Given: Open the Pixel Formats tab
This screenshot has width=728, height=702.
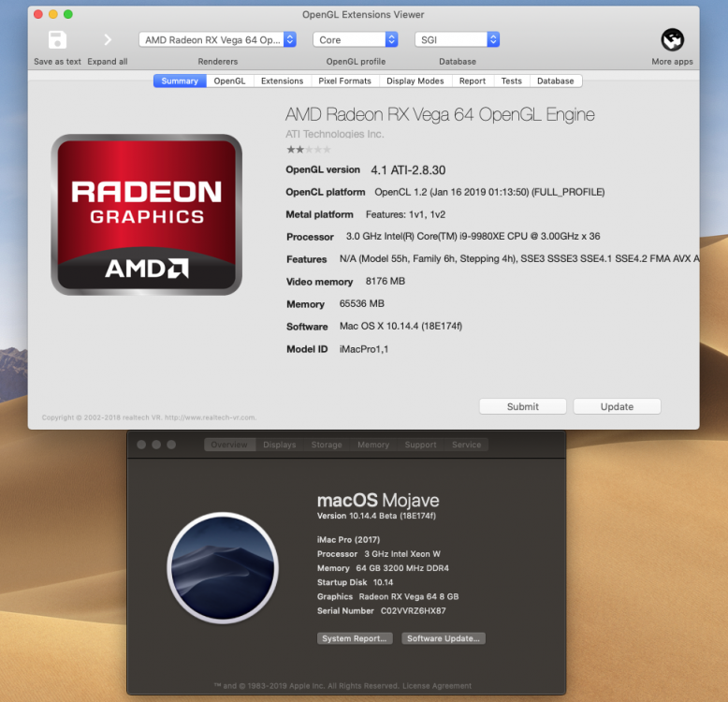Looking at the screenshot, I should click(x=344, y=80).
